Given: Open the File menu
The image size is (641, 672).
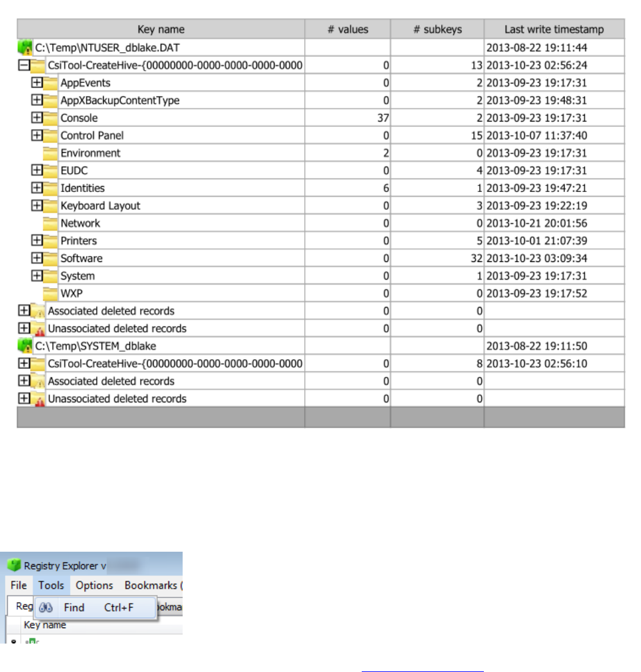Looking at the screenshot, I should click(18, 585).
